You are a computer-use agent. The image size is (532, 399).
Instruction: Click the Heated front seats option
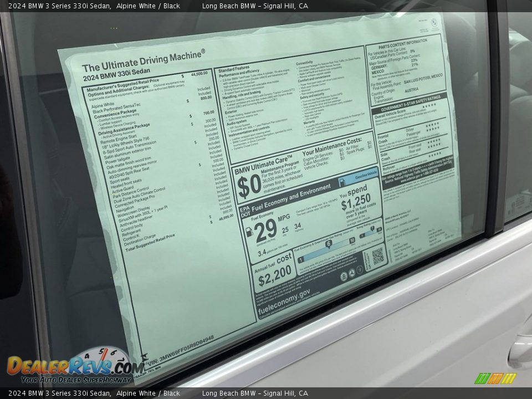(x=126, y=183)
